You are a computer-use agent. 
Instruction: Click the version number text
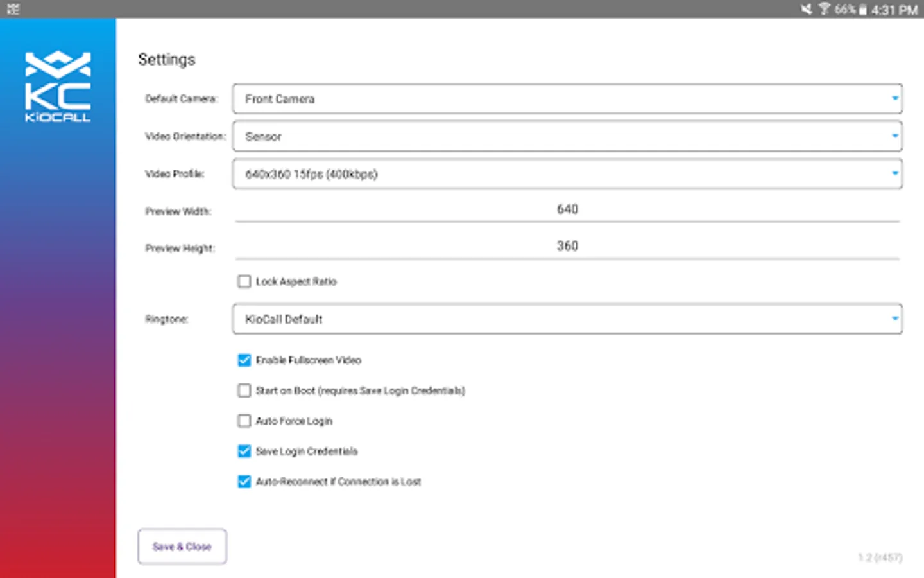(880, 557)
